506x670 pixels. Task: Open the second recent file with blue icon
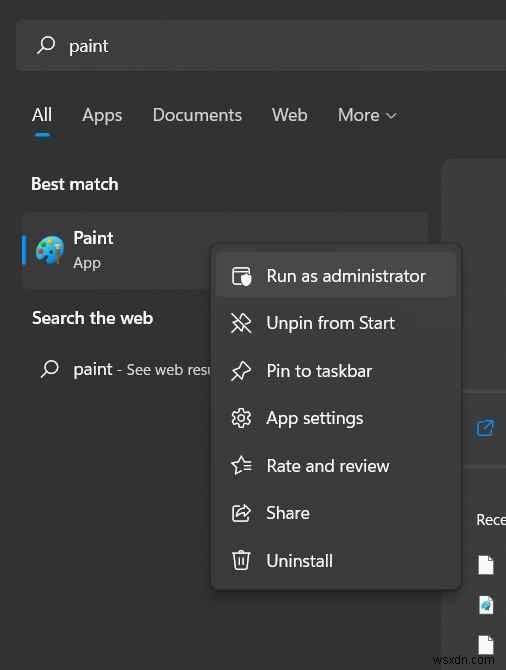coord(486,605)
